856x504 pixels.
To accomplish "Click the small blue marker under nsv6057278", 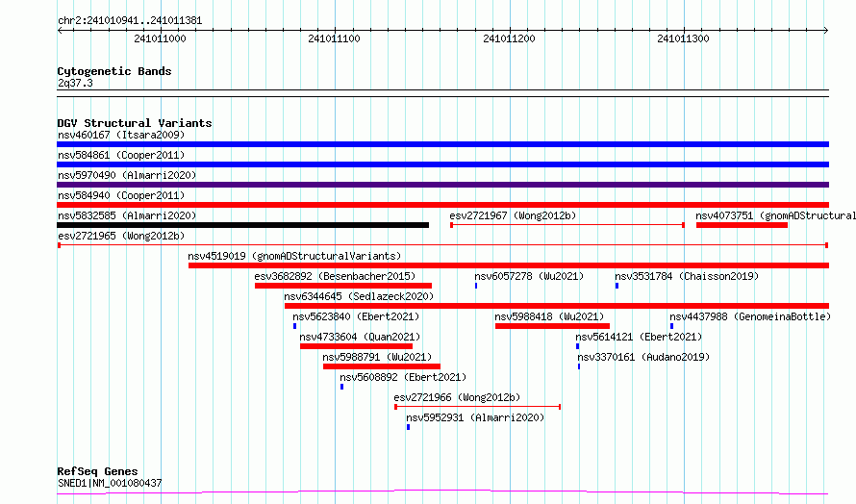I will pyautogui.click(x=476, y=286).
